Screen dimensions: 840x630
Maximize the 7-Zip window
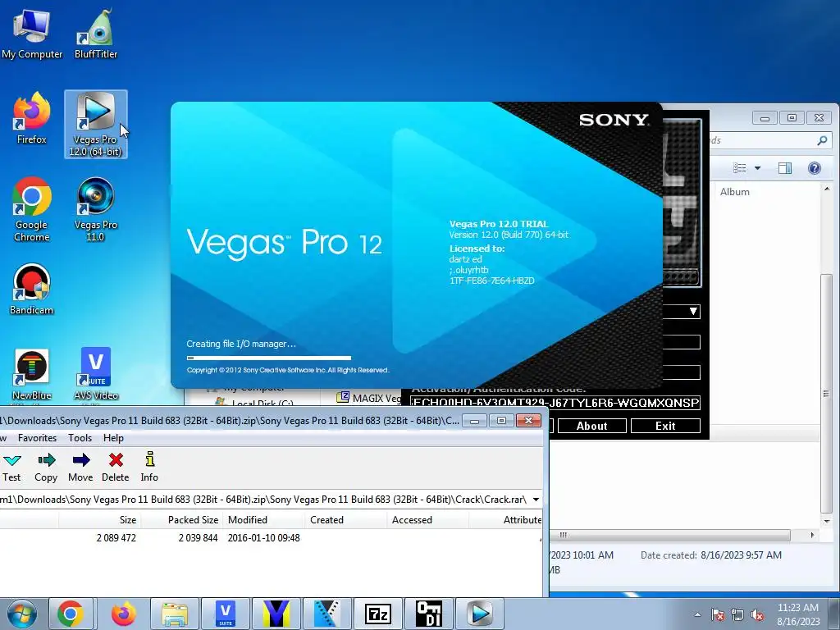[x=501, y=421]
